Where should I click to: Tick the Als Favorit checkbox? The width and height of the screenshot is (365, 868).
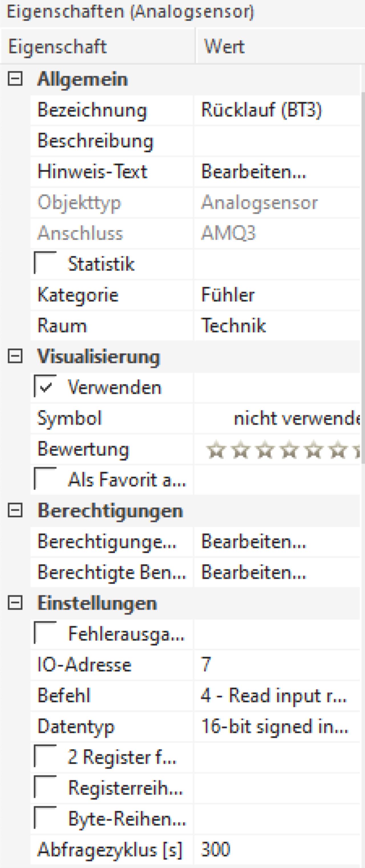point(45,479)
